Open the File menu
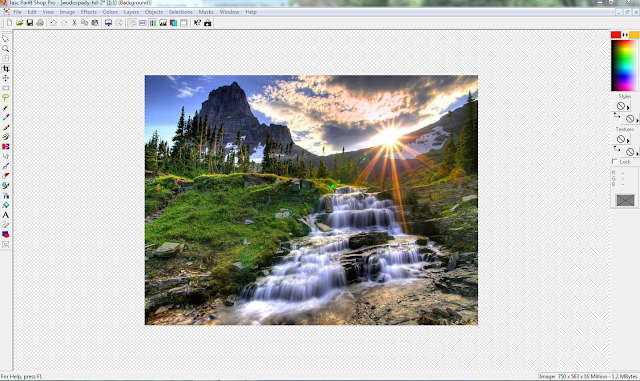 pyautogui.click(x=17, y=12)
